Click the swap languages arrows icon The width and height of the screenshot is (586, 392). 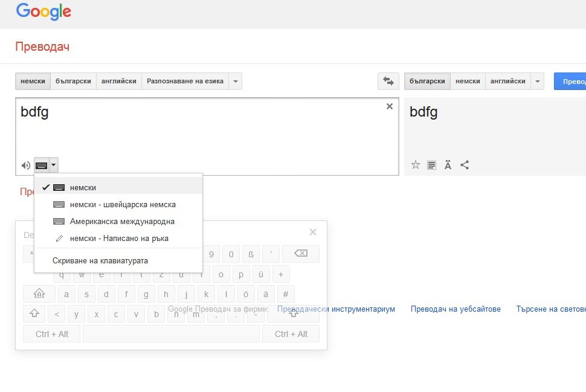tap(388, 82)
